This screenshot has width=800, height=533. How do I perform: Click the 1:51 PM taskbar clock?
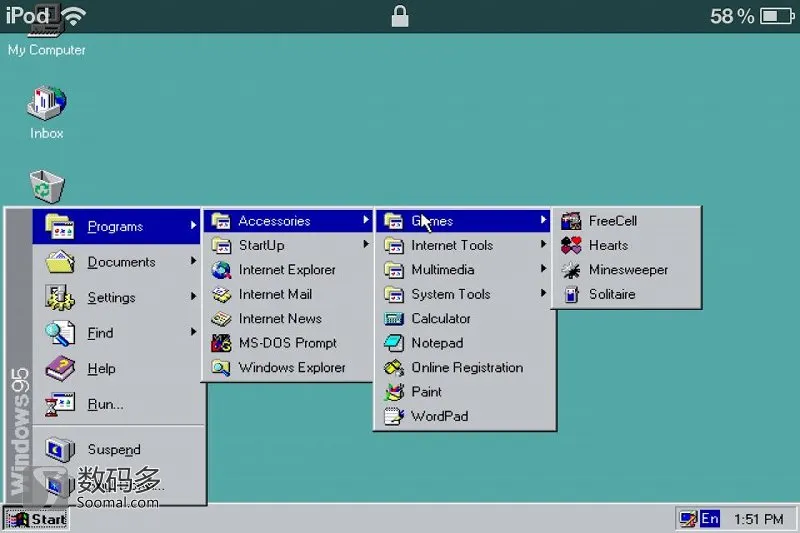point(758,519)
